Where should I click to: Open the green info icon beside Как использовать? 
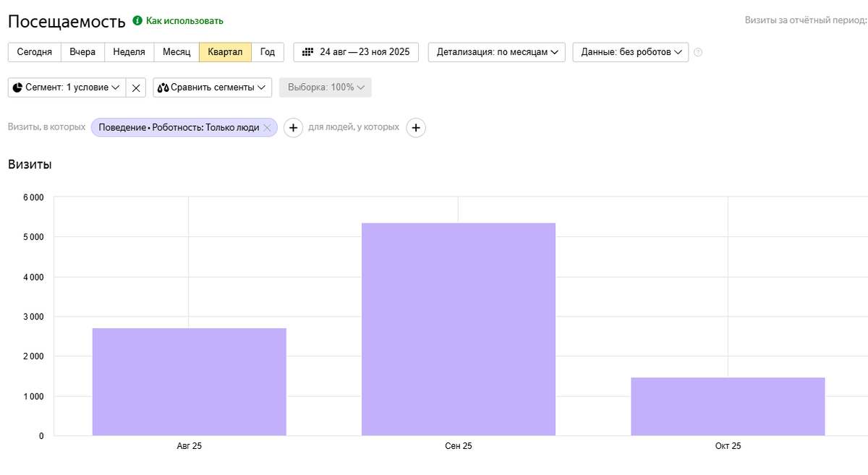click(x=137, y=21)
